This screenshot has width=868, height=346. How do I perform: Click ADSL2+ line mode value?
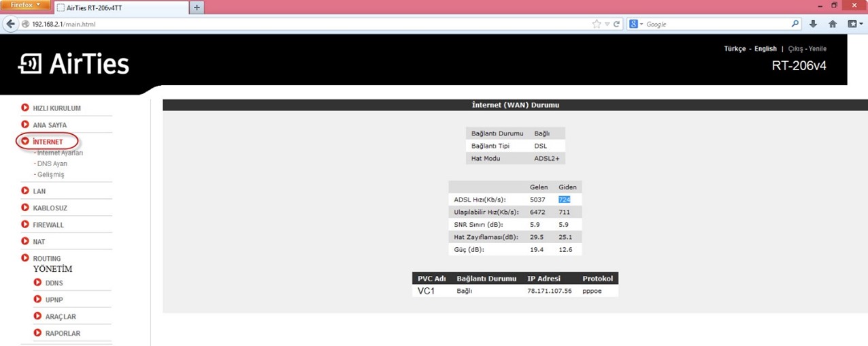pyautogui.click(x=547, y=159)
